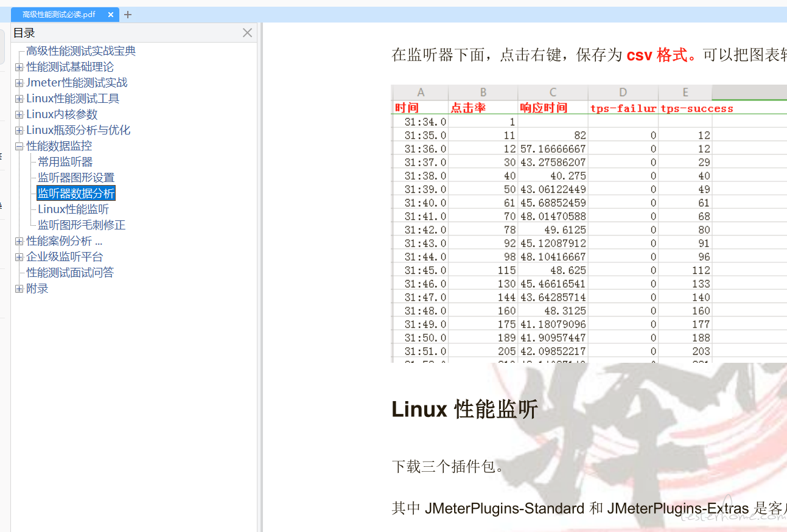Screen dimensions: 787x532
Task: Go to 监听器图形设置 section
Action: [76, 178]
